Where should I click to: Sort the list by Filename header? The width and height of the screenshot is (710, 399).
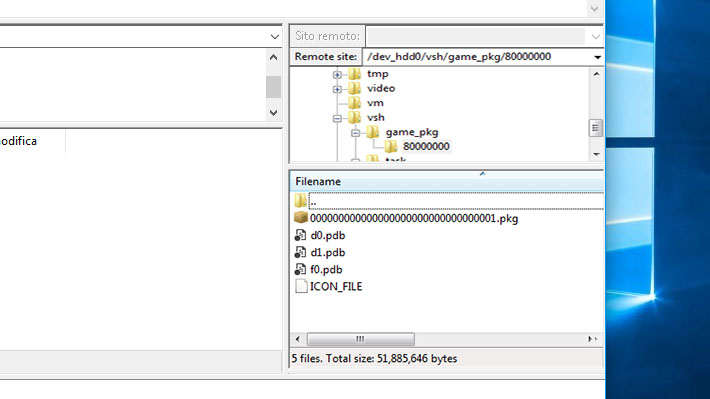[318, 181]
